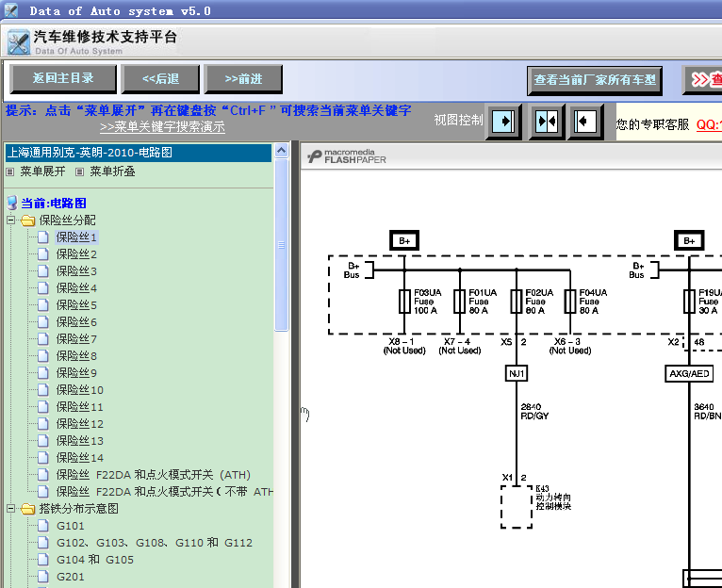The width and height of the screenshot is (722, 588).
Task: Click the document icon beside G101
Action: (x=43, y=526)
